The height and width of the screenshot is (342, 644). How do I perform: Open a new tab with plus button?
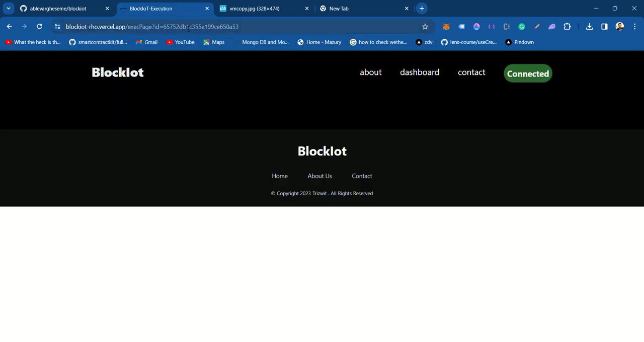coord(422,9)
